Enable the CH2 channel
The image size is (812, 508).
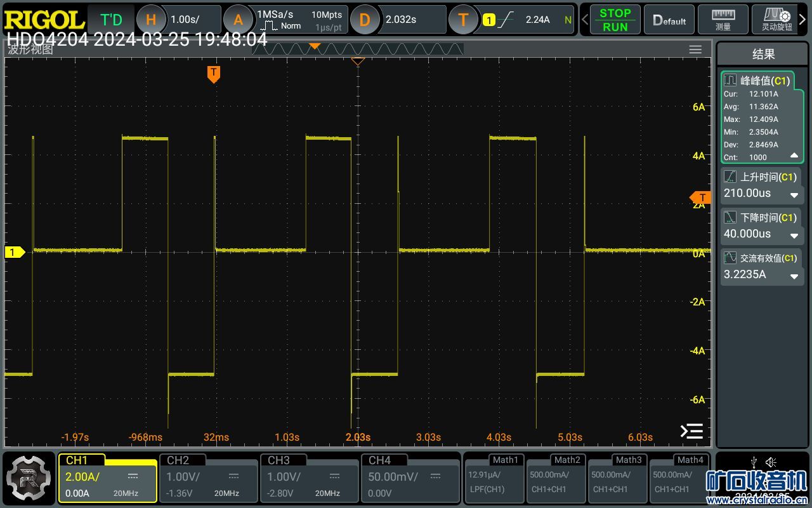tap(208, 478)
